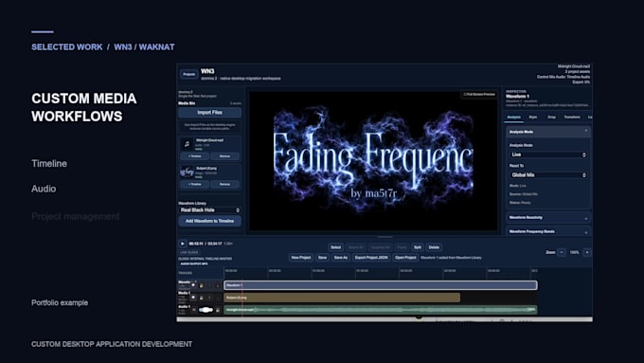Screen dimensions: 644x363
Task: Expand Waveform Frequency Bands section
Action: point(548,231)
